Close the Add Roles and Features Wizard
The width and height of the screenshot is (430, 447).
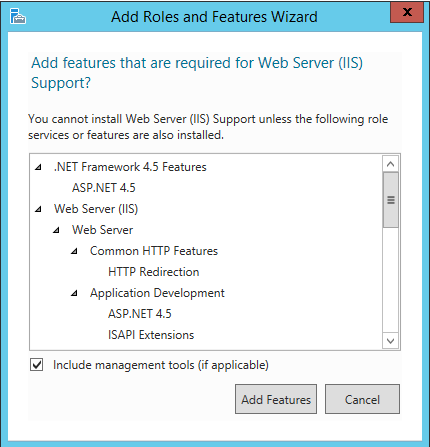[x=407, y=12]
